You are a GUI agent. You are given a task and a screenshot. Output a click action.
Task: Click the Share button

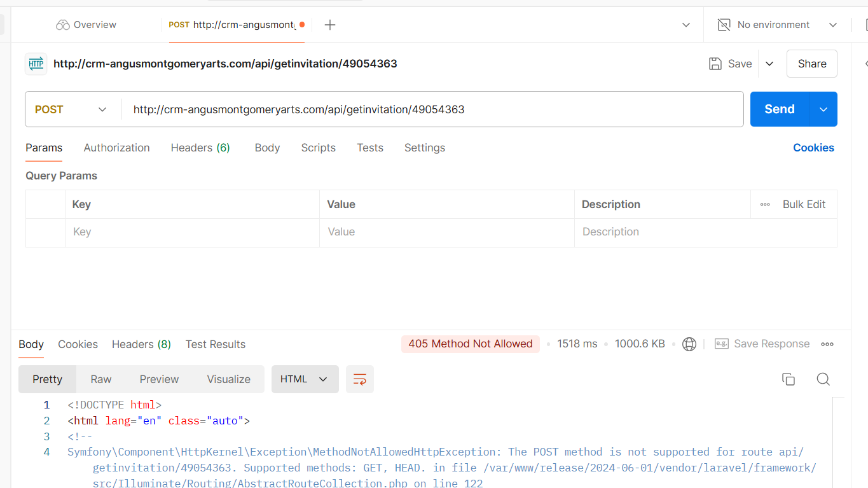[811, 64]
